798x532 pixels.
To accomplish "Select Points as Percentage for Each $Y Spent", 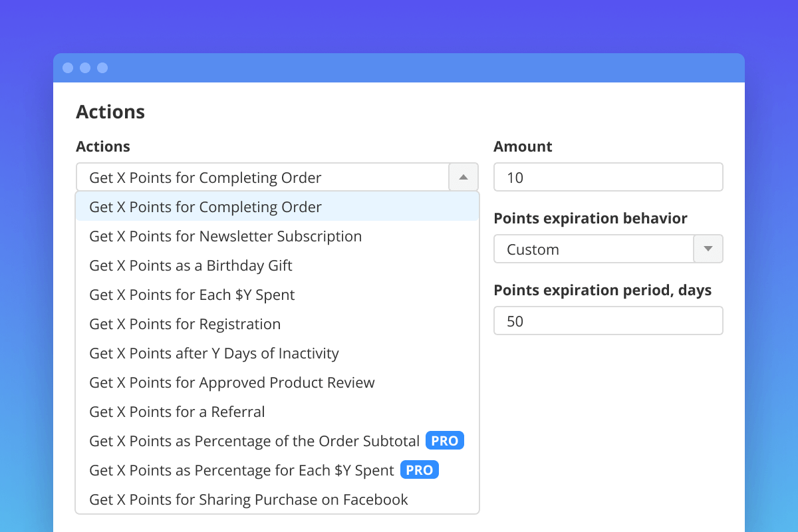I will [x=241, y=470].
